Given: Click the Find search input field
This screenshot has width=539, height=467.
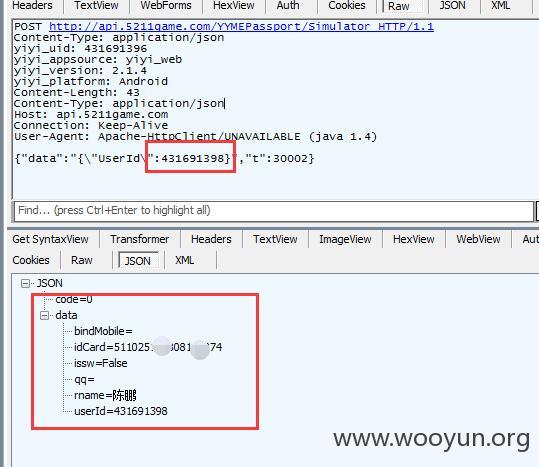Looking at the screenshot, I should (x=274, y=210).
